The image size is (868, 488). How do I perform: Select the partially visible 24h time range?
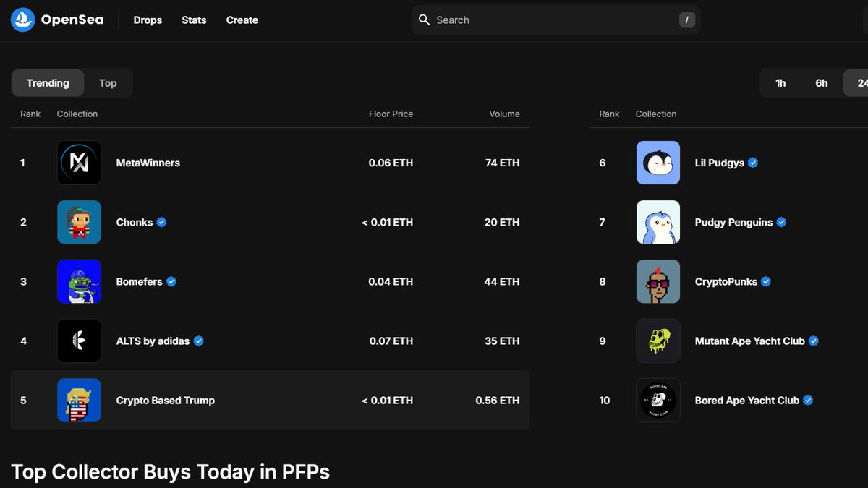pyautogui.click(x=856, y=83)
